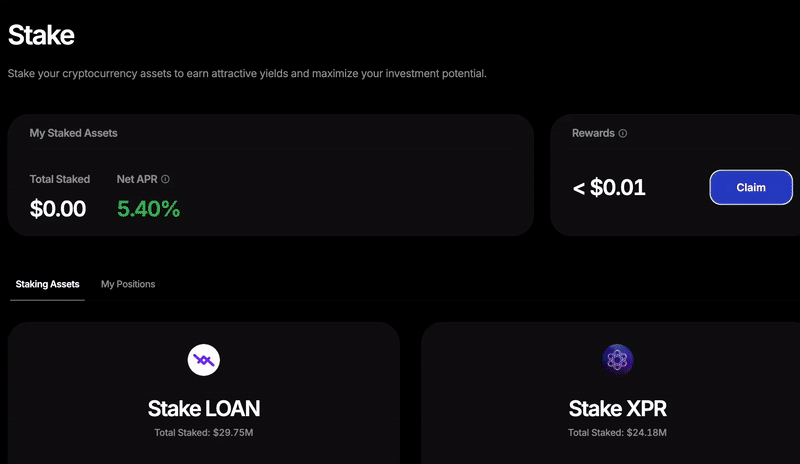Click the Total Staked label above $0.00

[60, 180]
